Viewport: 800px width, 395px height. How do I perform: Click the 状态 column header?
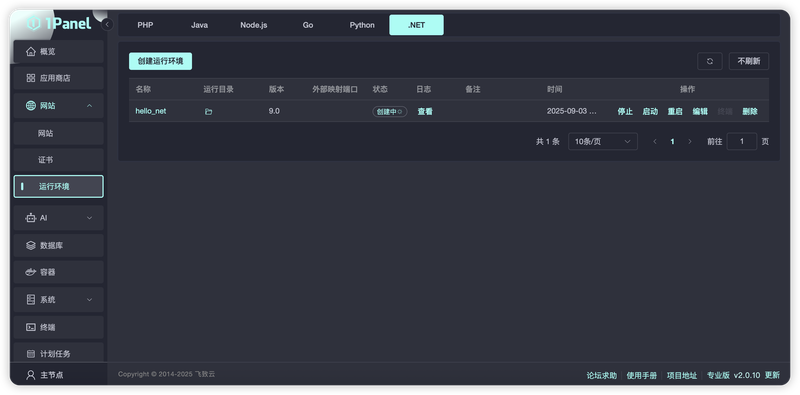(380, 89)
